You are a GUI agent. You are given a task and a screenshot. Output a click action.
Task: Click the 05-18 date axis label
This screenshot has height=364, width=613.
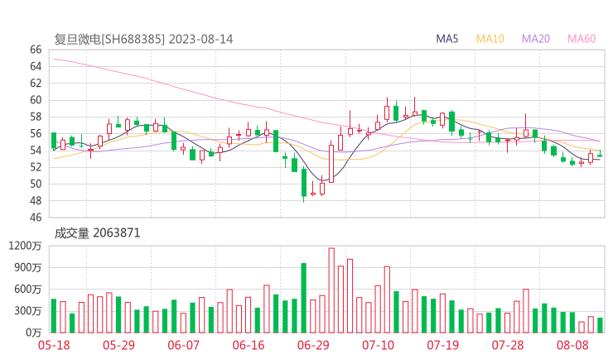tap(54, 345)
